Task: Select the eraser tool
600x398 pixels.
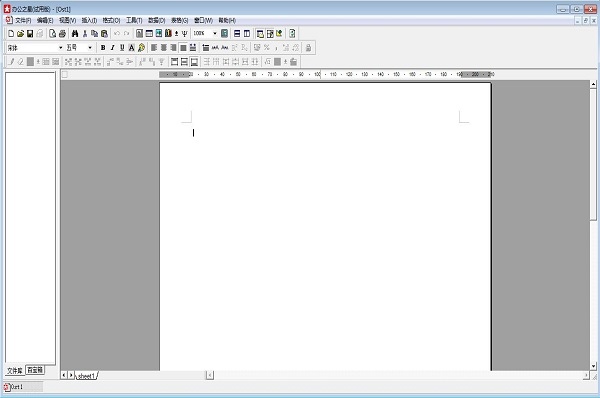Action: tap(21, 62)
